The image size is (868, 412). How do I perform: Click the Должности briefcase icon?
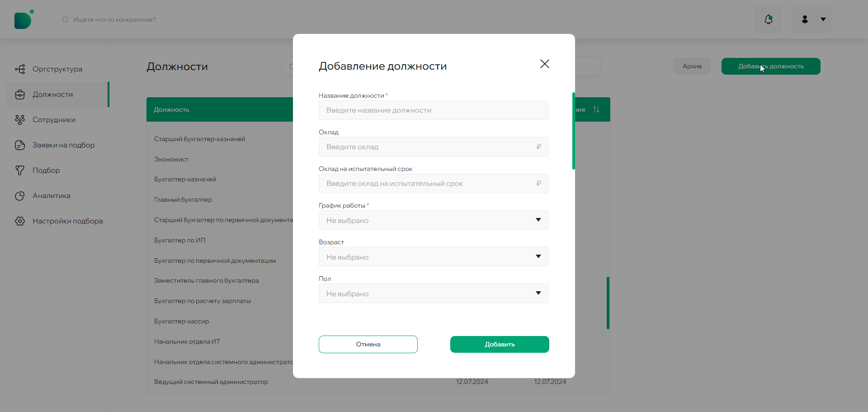tap(20, 95)
